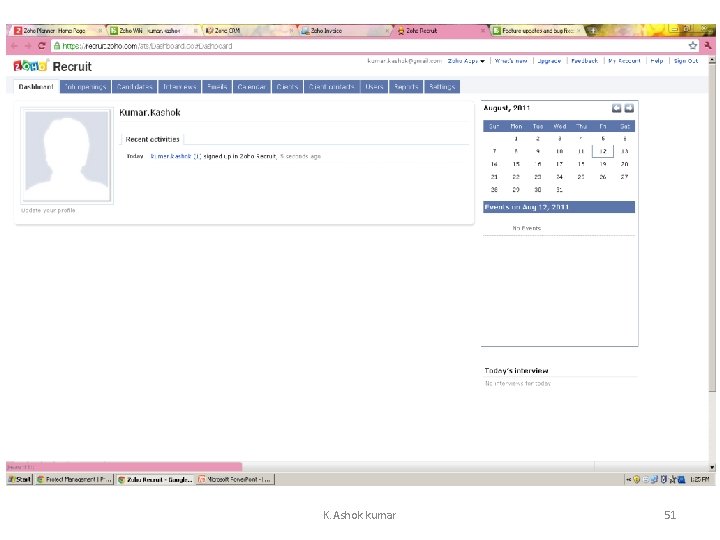Image resolution: width=720 pixels, height=540 pixels.
Task: Open Clients tab
Action: (287, 86)
